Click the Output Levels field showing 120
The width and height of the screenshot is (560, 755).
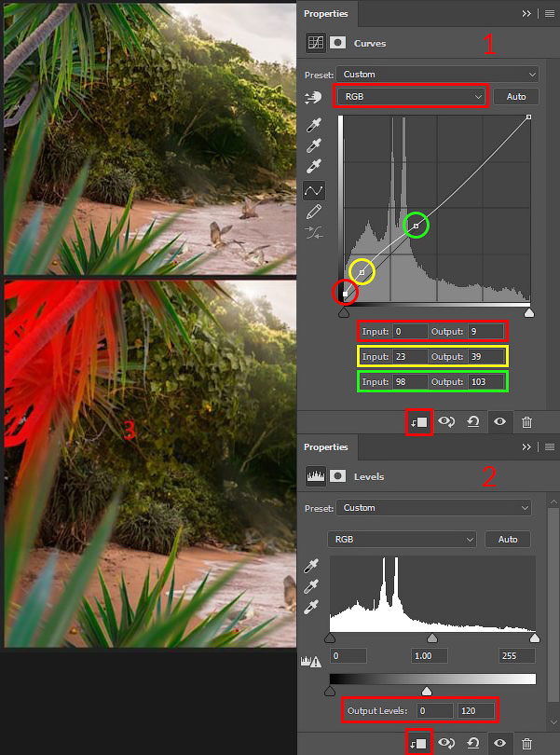[476, 710]
